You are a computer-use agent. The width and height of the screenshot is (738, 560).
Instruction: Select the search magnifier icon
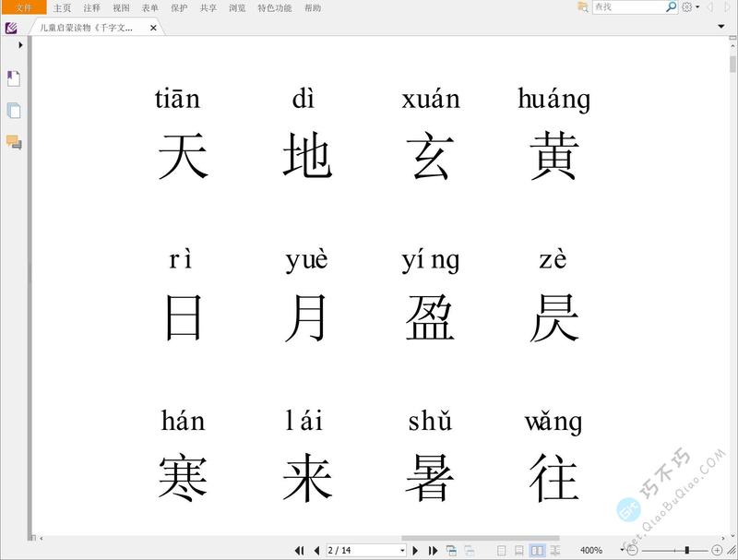670,8
